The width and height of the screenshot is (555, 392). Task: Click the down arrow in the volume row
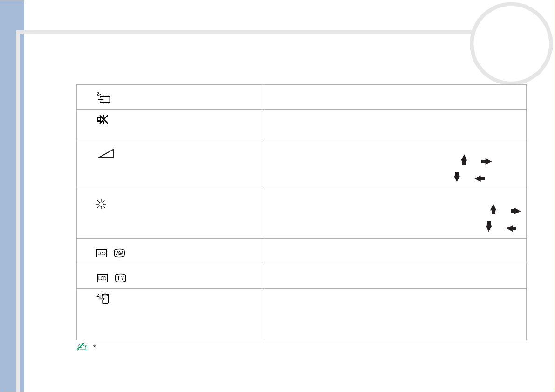click(457, 177)
